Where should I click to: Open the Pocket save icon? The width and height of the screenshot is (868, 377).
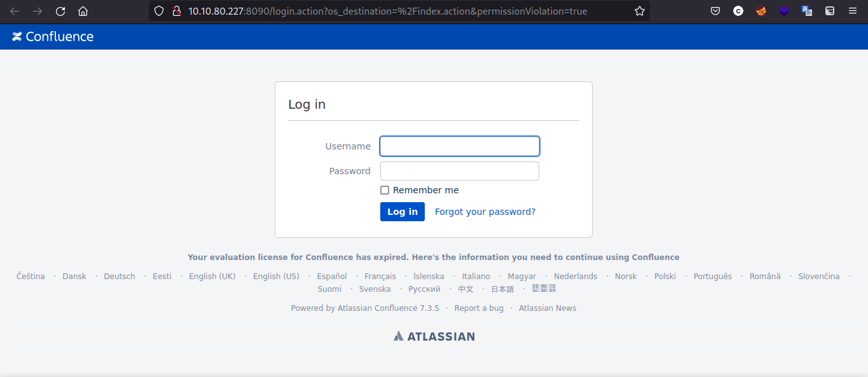point(715,11)
